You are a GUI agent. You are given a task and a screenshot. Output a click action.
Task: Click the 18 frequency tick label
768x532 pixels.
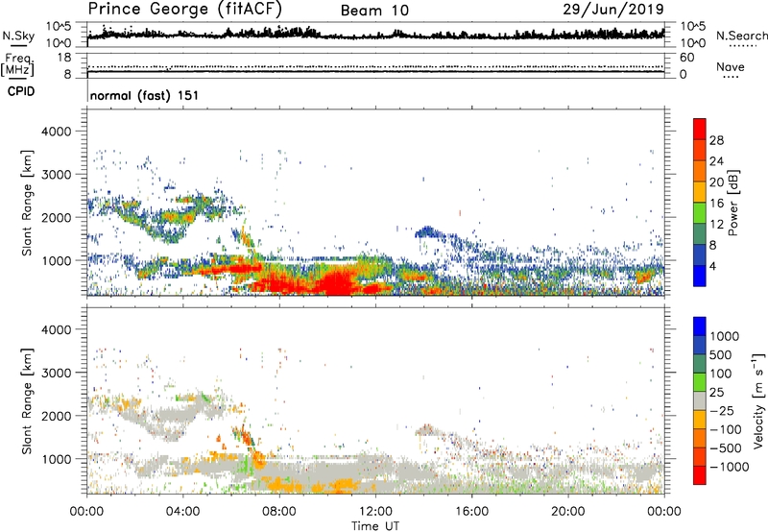(64, 58)
